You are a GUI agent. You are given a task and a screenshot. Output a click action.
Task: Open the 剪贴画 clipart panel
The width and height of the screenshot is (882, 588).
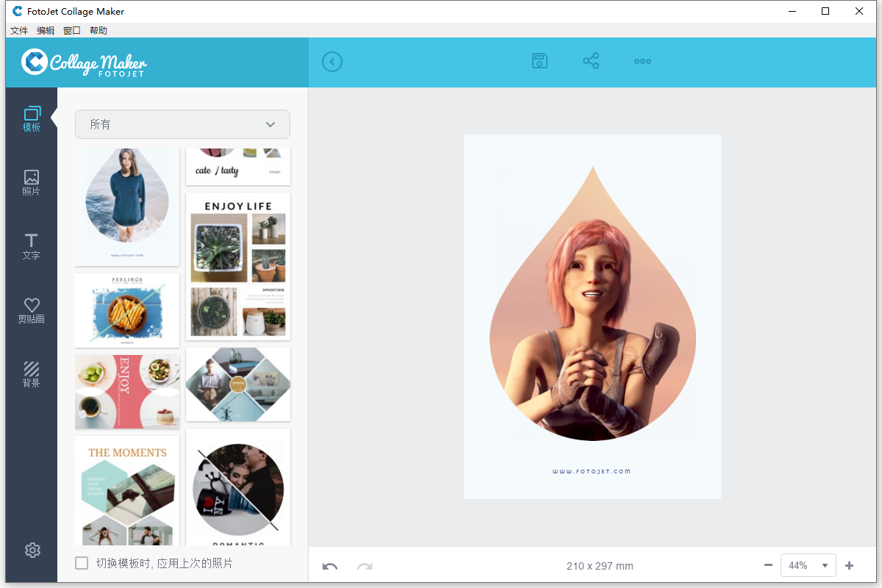(31, 311)
